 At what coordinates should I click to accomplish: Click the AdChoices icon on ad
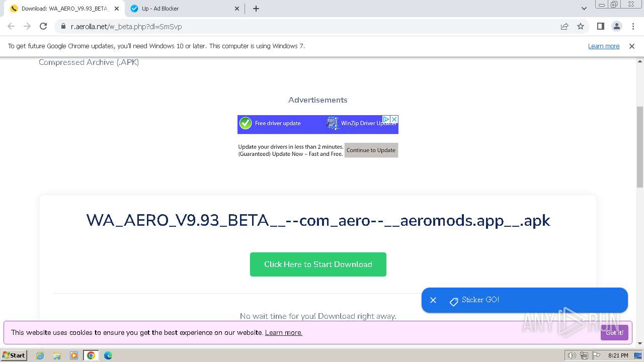(x=386, y=119)
